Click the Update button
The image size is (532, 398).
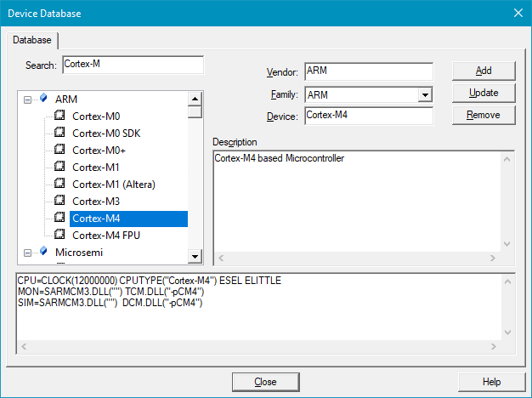coord(484,93)
